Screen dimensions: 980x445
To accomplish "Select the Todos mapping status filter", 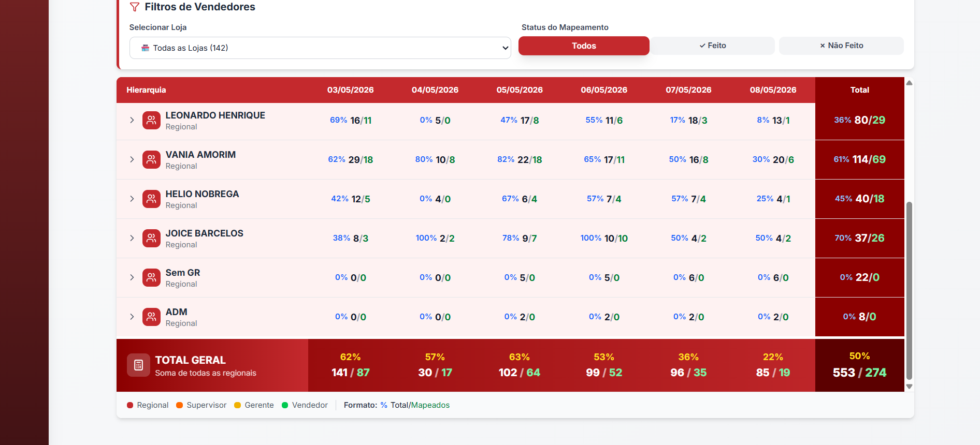I will point(584,46).
